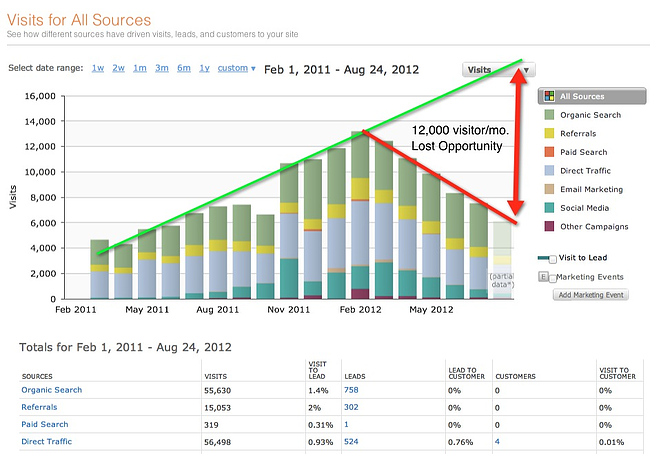Screen dimensions: 650x454
Task: Click the All Sources multicolor icon
Action: (x=549, y=96)
